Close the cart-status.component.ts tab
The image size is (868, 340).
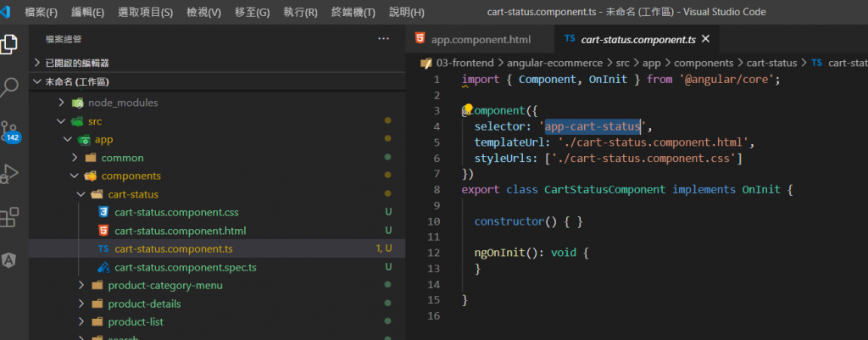pyautogui.click(x=705, y=39)
